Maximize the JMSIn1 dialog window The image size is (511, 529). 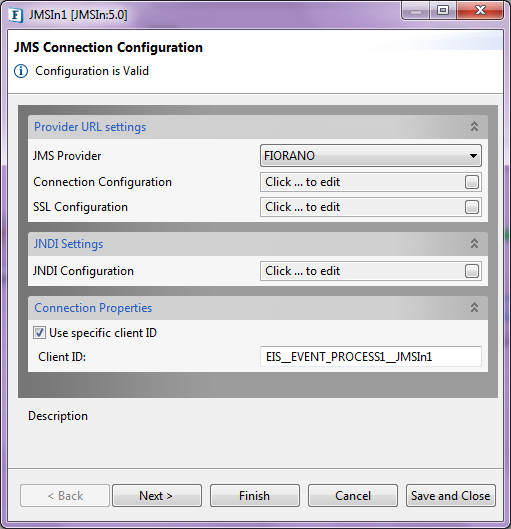(x=443, y=11)
